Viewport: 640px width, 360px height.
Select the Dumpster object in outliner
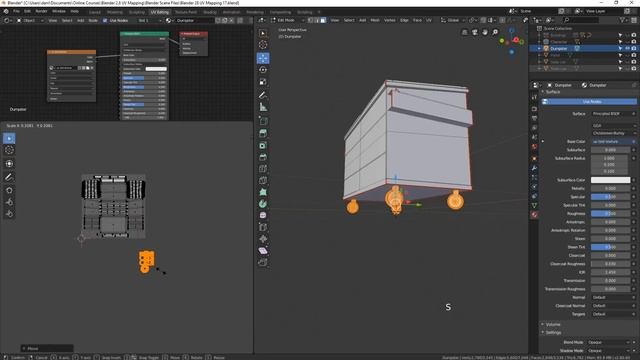[x=558, y=48]
